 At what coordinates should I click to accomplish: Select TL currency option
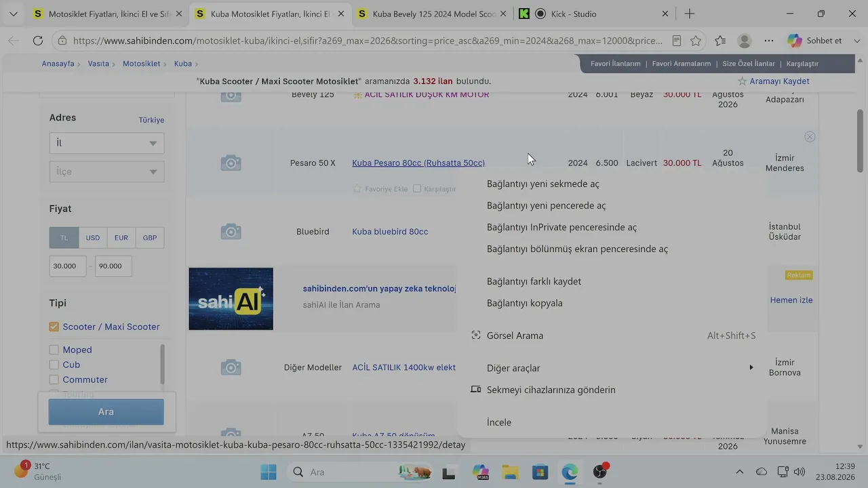[x=64, y=238]
